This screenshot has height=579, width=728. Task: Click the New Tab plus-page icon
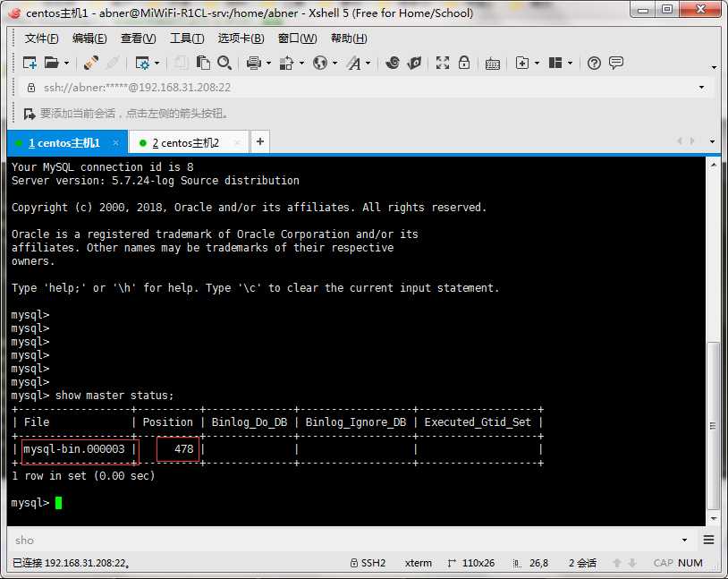tap(522, 63)
